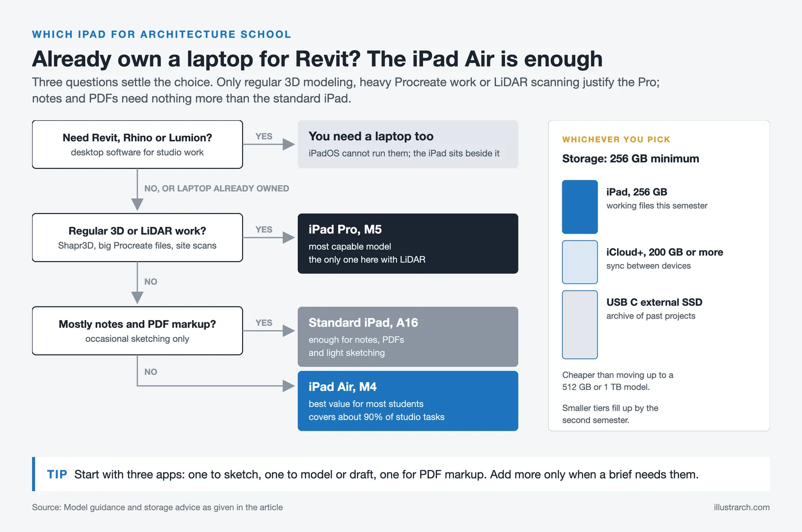Click the 'Need Revit, Rhino or Lumion?' question box
This screenshot has height=532, width=802.
[x=137, y=144]
